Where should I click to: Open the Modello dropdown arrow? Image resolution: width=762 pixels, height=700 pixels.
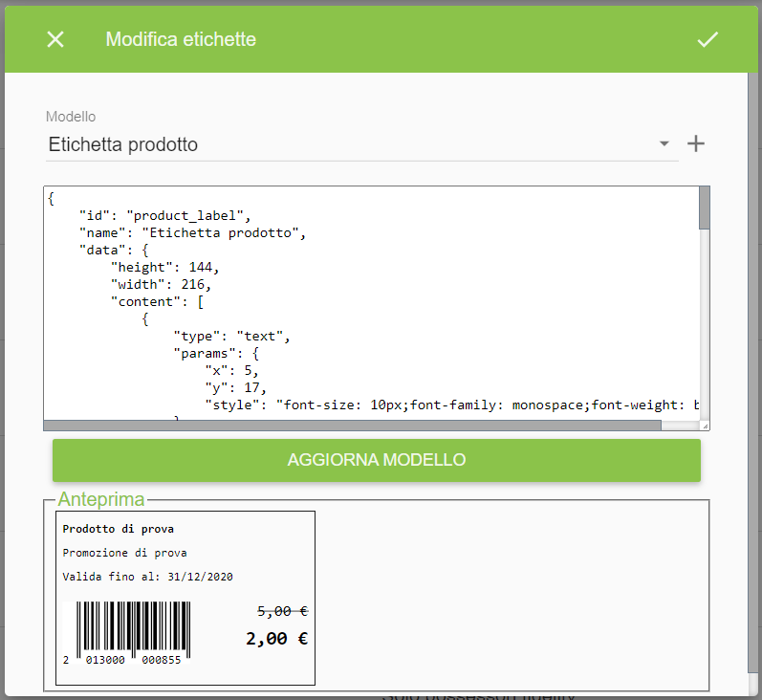[664, 143]
